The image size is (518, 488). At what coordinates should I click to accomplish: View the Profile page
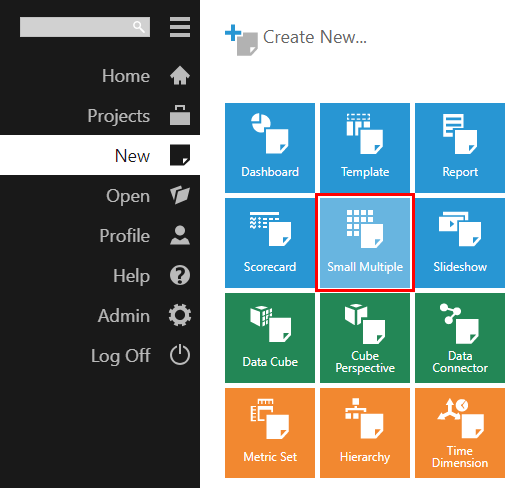(100, 236)
